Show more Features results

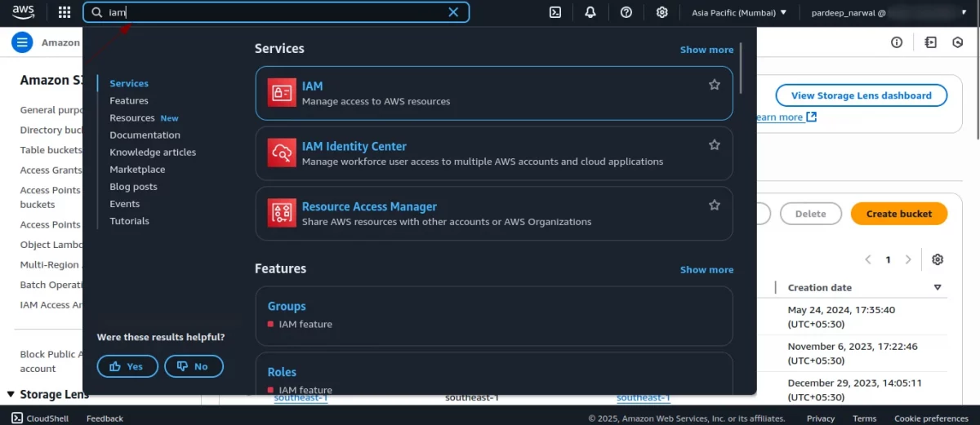click(706, 270)
